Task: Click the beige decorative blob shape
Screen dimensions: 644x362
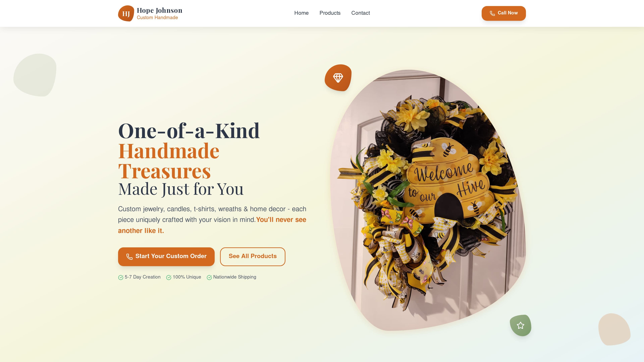Action: pos(614,329)
